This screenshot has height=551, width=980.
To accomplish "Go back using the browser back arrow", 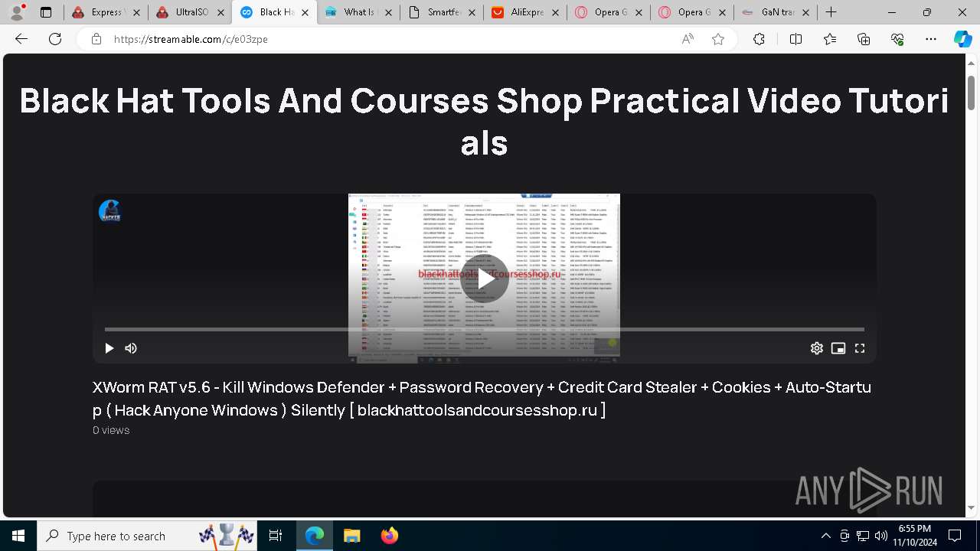I will 21,39.
